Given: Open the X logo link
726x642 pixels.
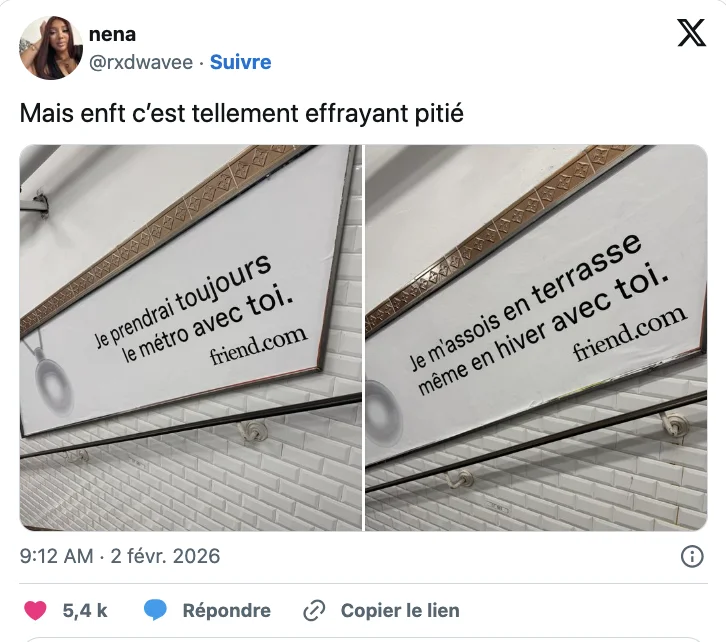Looking at the screenshot, I should point(691,33).
